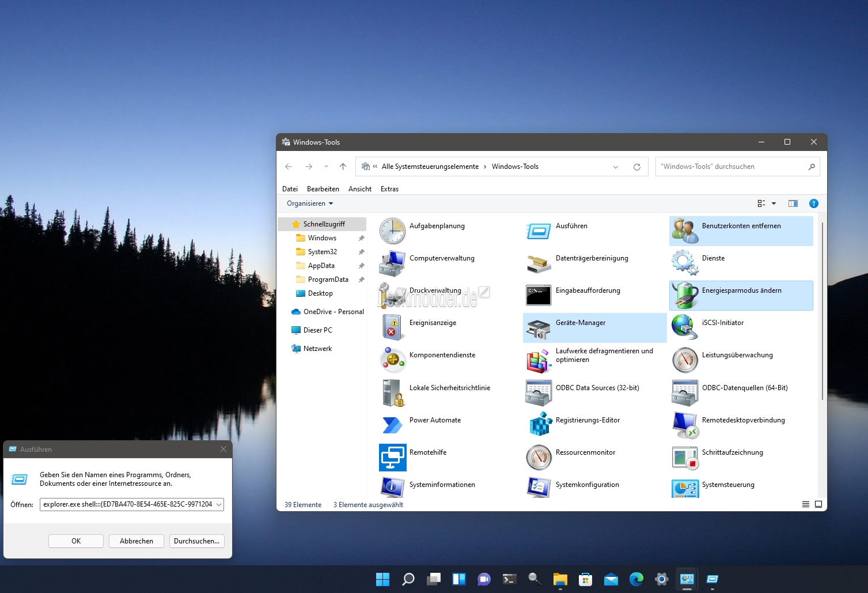Open Schrittaufzeichnung icon
This screenshot has height=593, width=868.
(x=685, y=458)
